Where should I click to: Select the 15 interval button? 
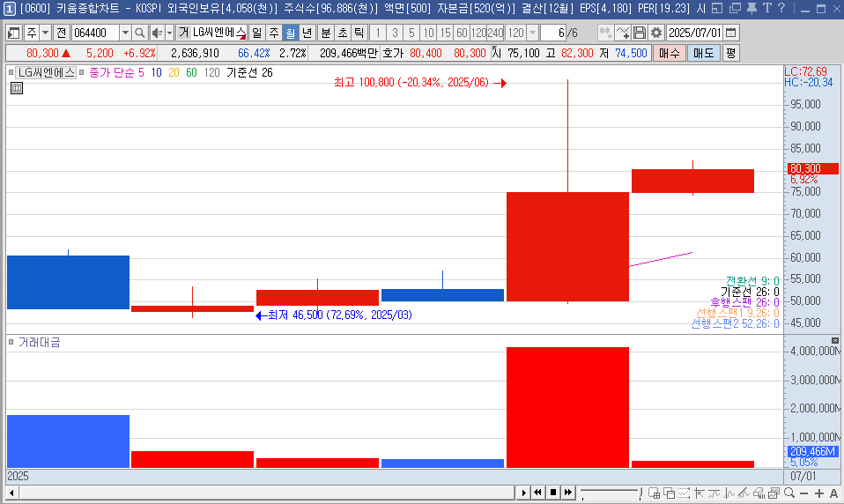pos(445,33)
